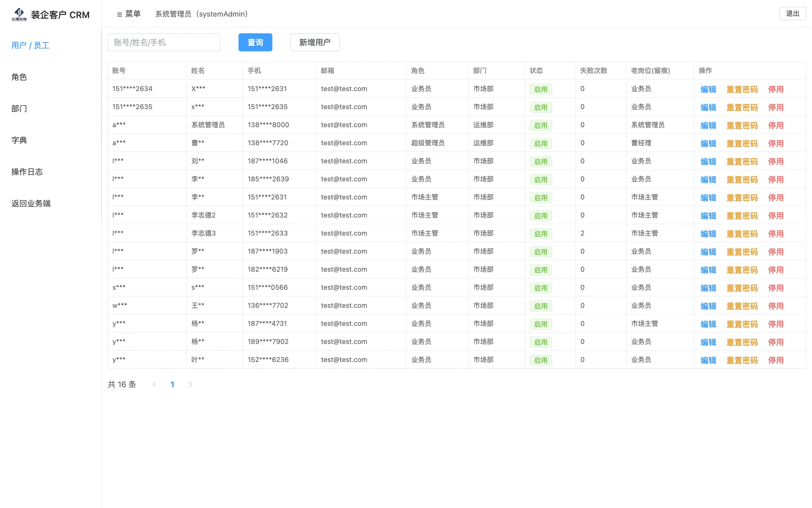This screenshot has width=812, height=508.
Task: Go to next page arrow
Action: pos(191,384)
